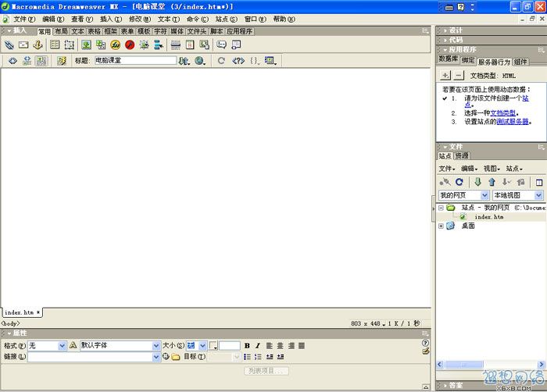Viewport: 547px width, 392px height.
Task: Toggle Align Left in Properties
Action: tap(270, 346)
